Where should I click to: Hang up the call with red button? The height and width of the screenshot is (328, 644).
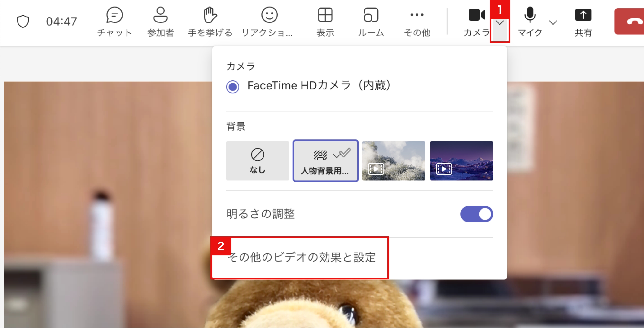(x=629, y=21)
